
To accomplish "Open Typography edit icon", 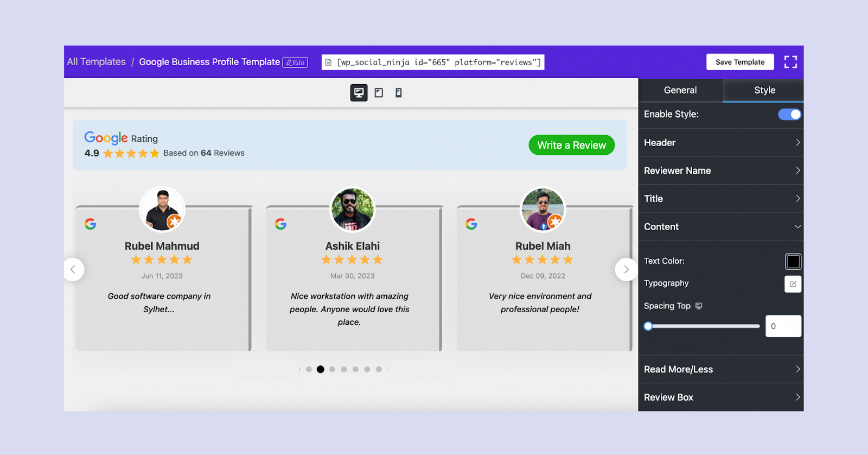I will click(x=793, y=284).
